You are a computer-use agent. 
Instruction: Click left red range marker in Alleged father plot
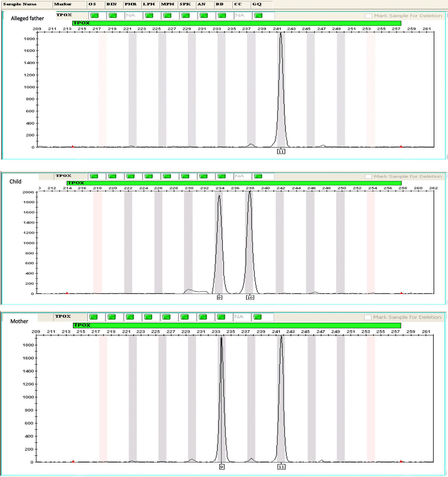(73, 146)
